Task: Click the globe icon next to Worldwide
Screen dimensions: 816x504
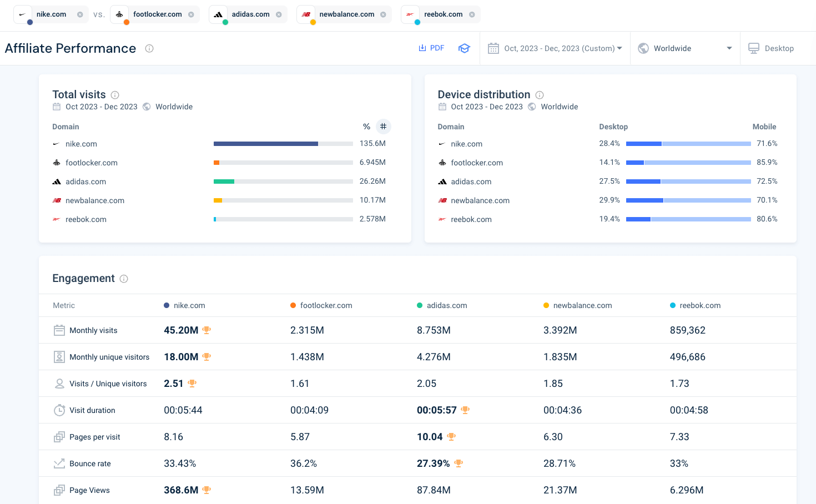Action: pyautogui.click(x=643, y=48)
